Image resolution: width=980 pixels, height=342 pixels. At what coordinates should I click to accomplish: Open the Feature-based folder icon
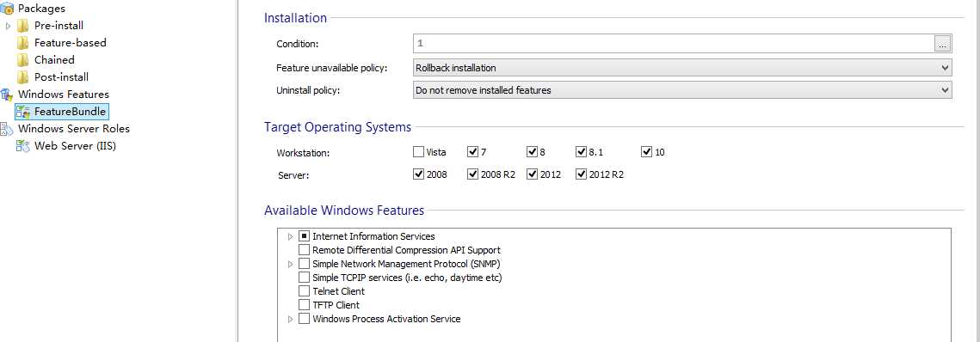tap(23, 43)
